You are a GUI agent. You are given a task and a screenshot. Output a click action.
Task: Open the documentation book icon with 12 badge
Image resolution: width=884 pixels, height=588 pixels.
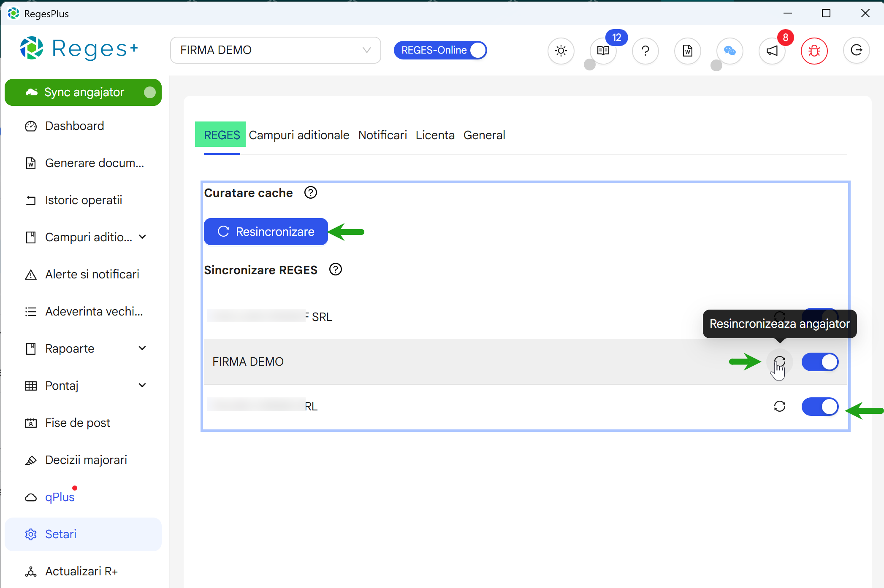pos(603,51)
